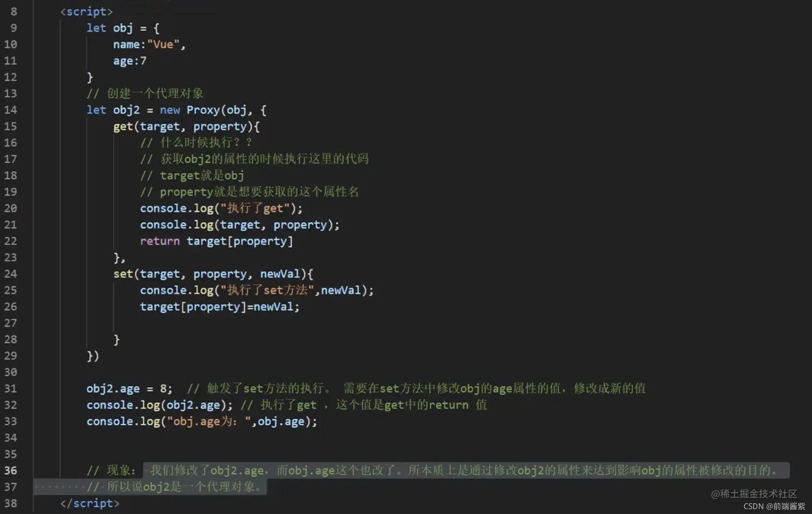
Task: Click 'set(target, property, newVal){' method line
Action: tap(213, 274)
